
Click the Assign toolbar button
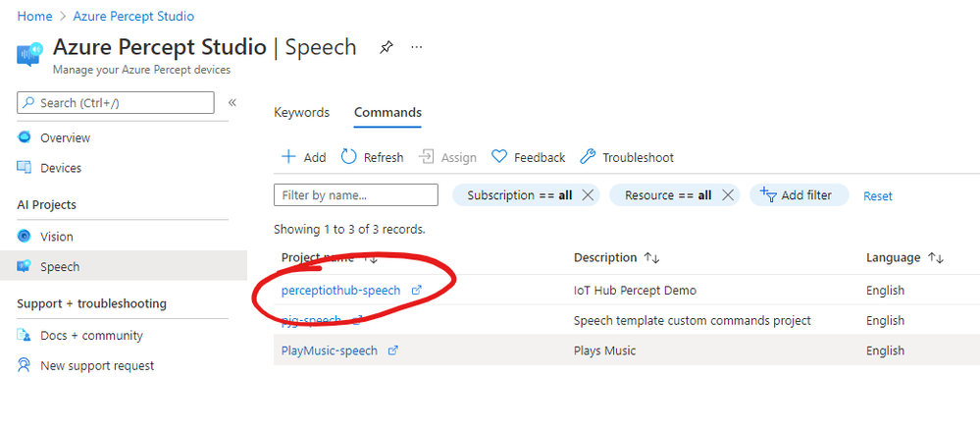pos(447,157)
